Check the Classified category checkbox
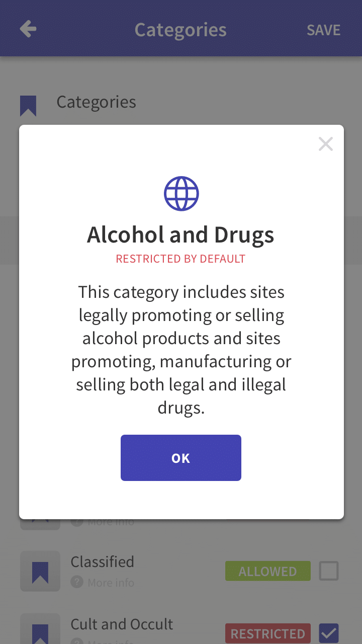Image resolution: width=362 pixels, height=644 pixels. tap(329, 571)
